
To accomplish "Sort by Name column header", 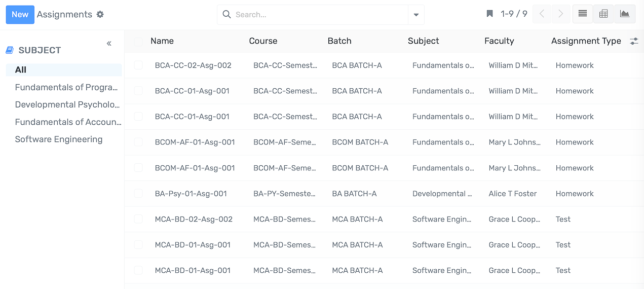I will (162, 41).
